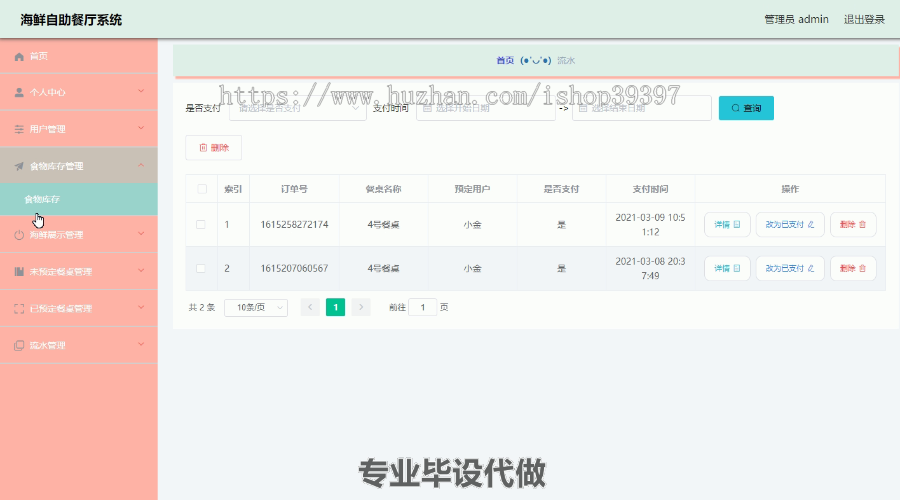This screenshot has height=500, width=900.
Task: Expand the 个人中心 menu chevron
Action: [141, 91]
